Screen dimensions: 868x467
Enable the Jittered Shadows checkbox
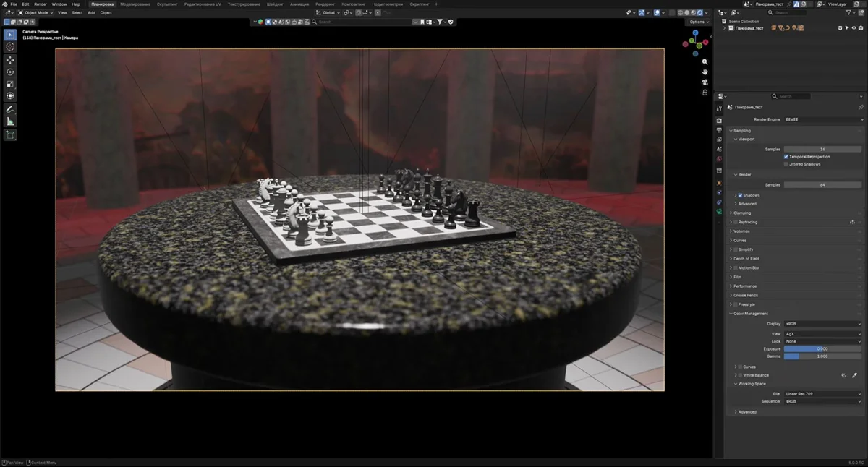[786, 164]
